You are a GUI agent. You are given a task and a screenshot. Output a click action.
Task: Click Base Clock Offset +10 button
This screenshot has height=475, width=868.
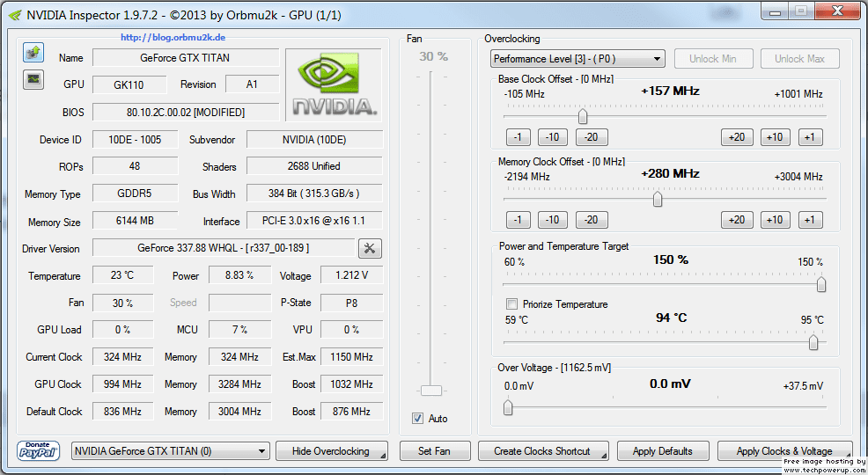(x=775, y=137)
